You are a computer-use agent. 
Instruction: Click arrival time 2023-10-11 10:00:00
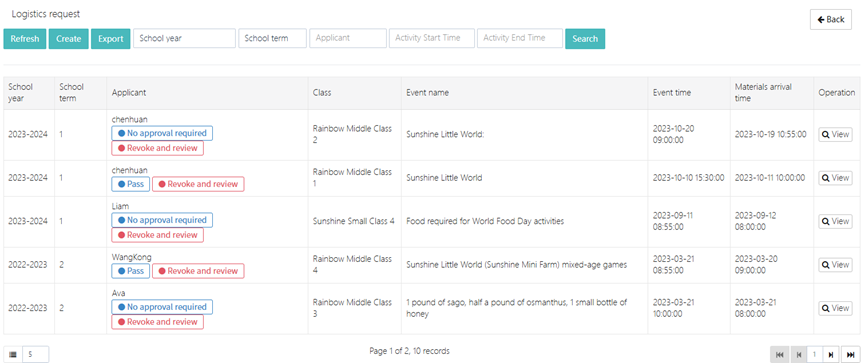coord(771,178)
